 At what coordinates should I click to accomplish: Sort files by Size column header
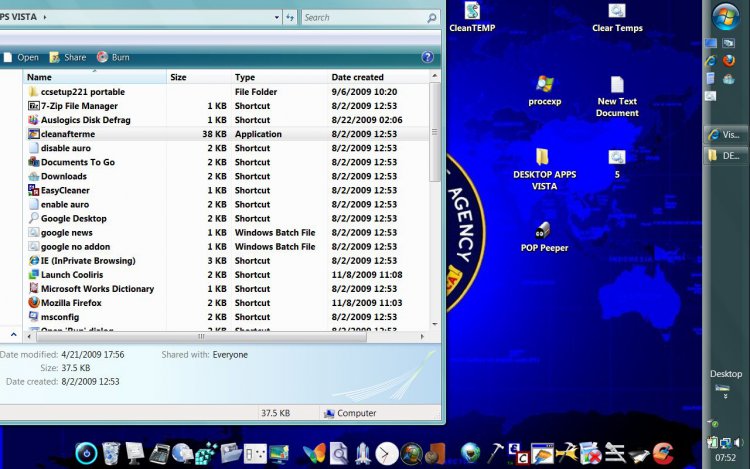[199, 77]
